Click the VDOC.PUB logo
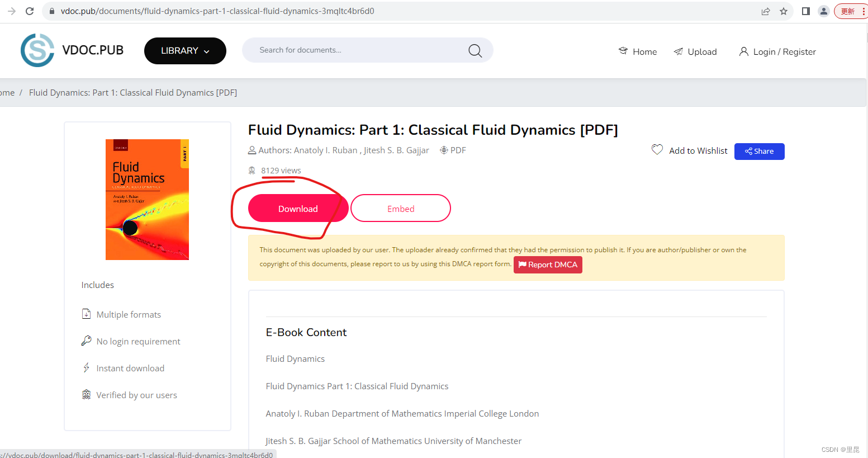Image resolution: width=868 pixels, height=458 pixels. tap(71, 50)
